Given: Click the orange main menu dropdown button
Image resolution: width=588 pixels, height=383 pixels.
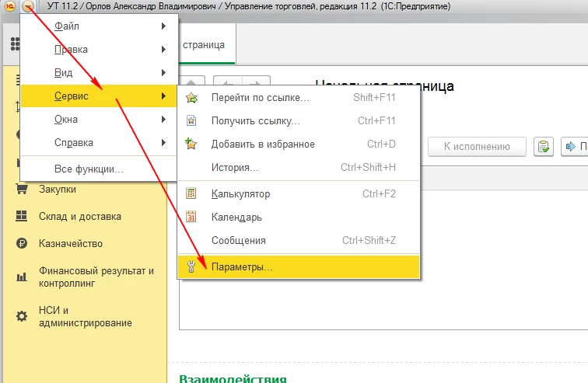Looking at the screenshot, I should point(28,6).
